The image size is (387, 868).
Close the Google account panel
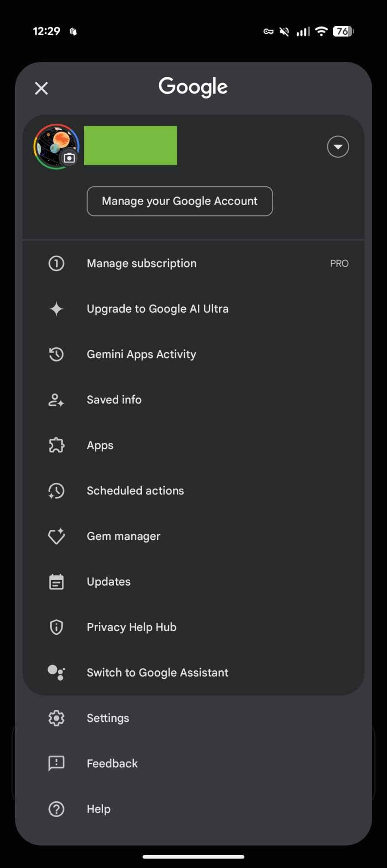41,88
